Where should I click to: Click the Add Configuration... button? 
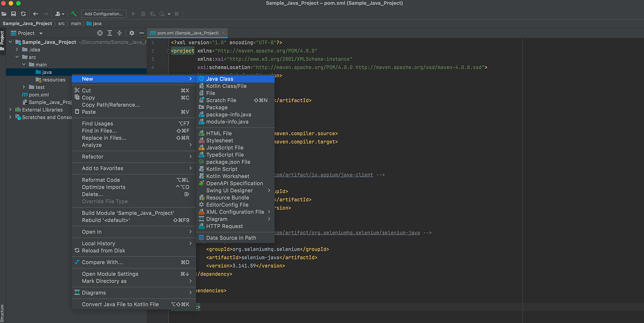pyautogui.click(x=104, y=14)
